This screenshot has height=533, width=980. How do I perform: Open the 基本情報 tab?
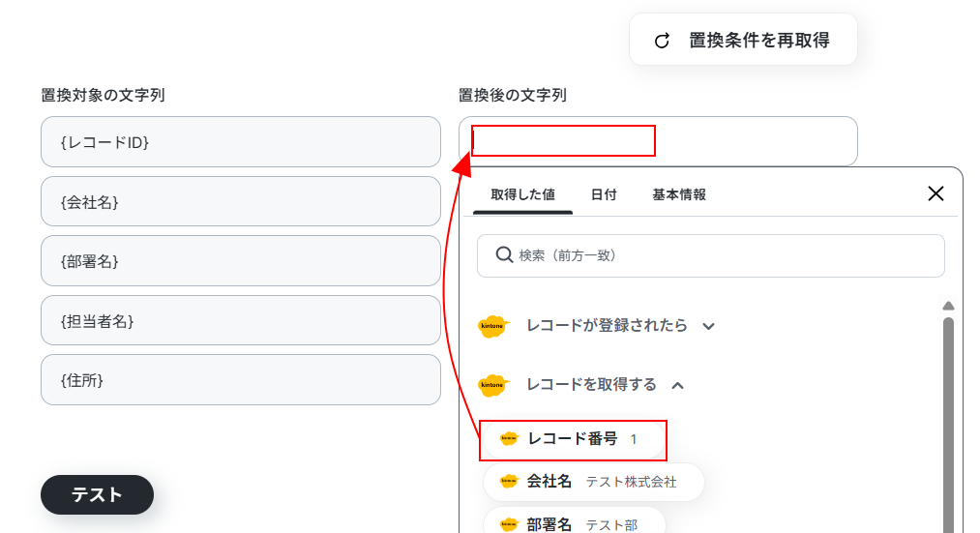coord(679,195)
